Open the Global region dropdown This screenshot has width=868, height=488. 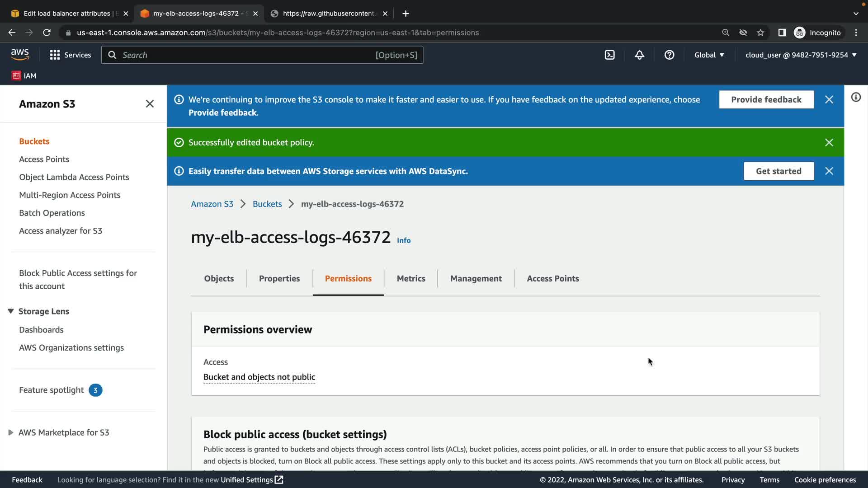[x=709, y=55]
